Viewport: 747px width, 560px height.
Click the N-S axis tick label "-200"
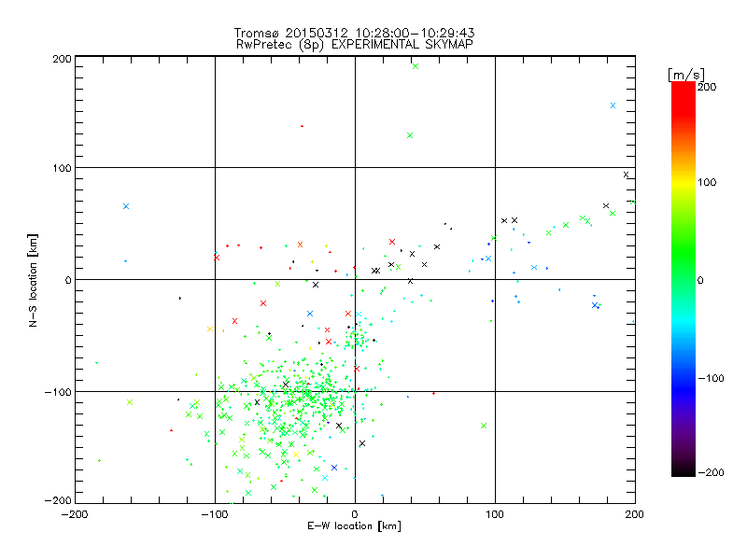(x=58, y=500)
